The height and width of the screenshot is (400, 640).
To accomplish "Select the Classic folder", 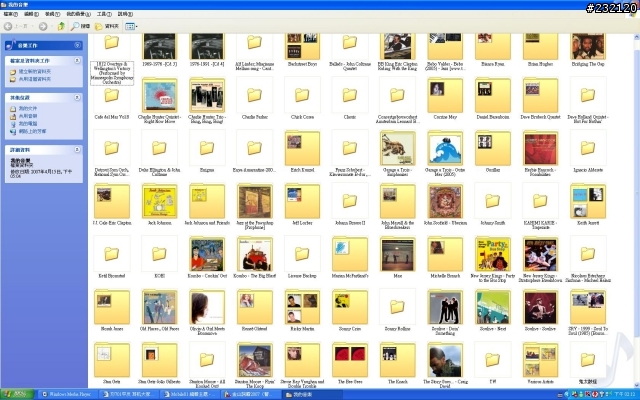I will [350, 97].
